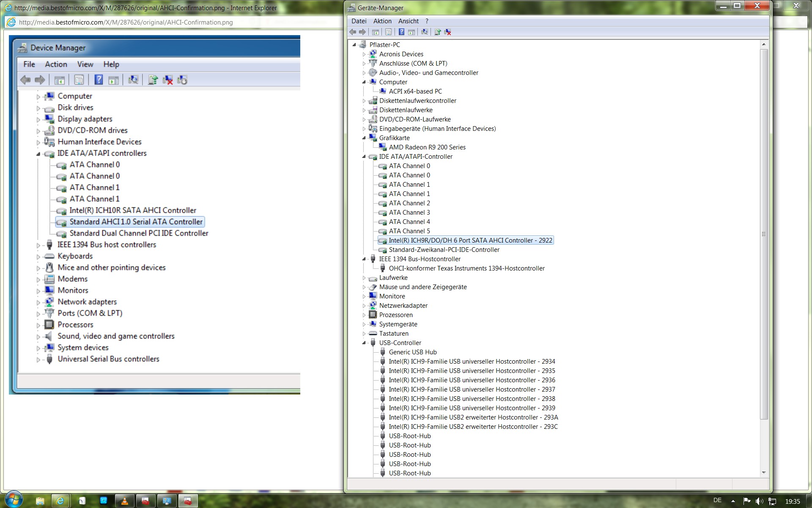Click the device tree scrollbar down arrow
The height and width of the screenshot is (508, 812).
point(763,472)
